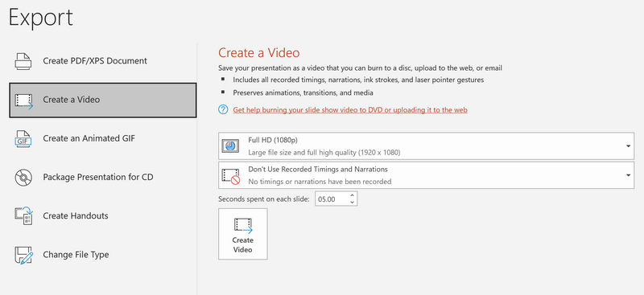Screen dimensions: 644x295
Task: Click the Package Presentation for CD disc icon
Action: pos(23,178)
